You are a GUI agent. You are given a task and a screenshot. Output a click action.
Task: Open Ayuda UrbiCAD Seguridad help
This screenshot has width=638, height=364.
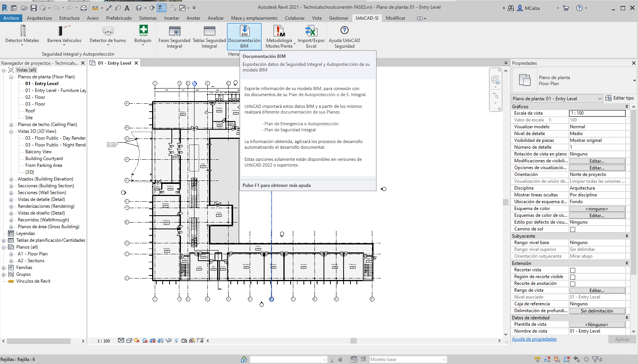[x=344, y=31]
